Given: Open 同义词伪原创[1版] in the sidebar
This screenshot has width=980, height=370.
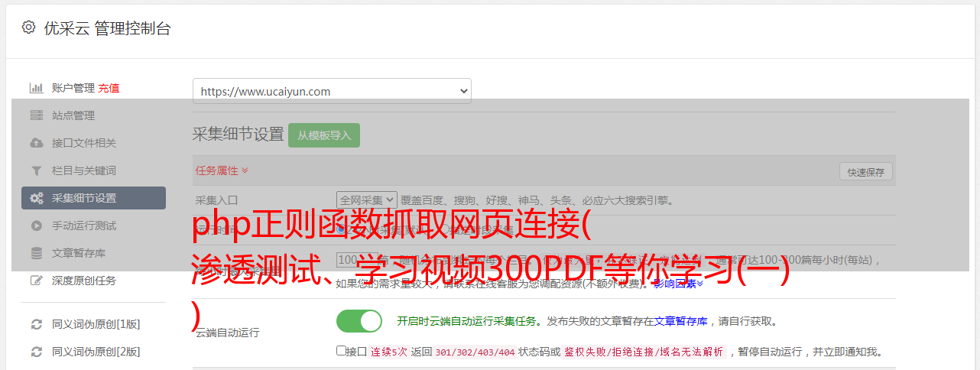Looking at the screenshot, I should 96,324.
